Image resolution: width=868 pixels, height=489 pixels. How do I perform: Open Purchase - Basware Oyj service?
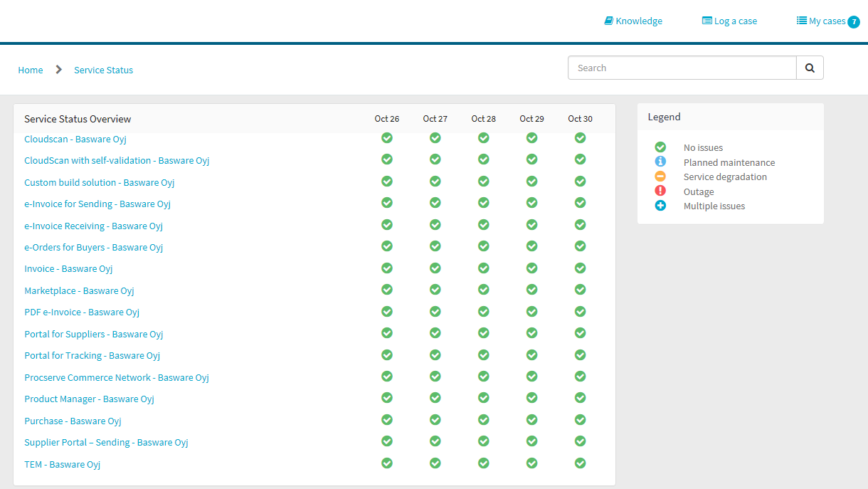coord(73,421)
